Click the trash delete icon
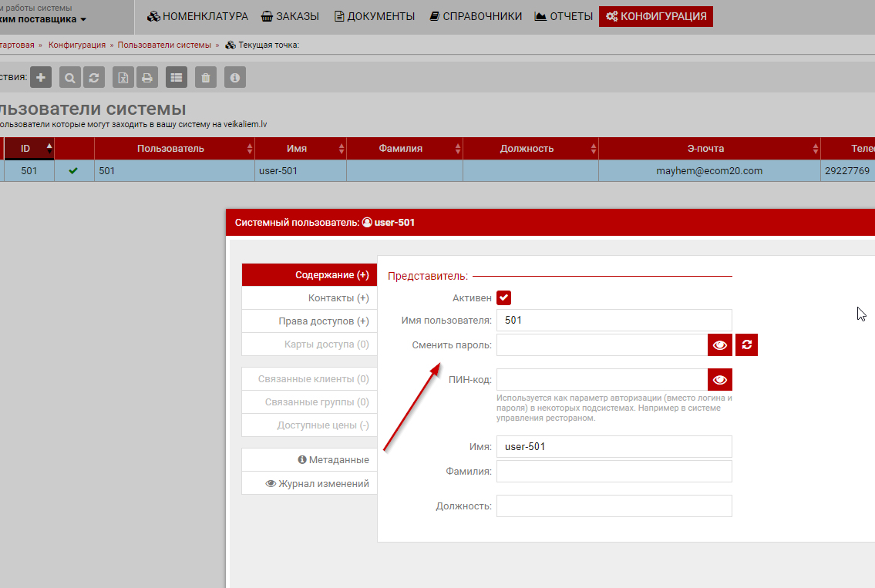The image size is (875, 588). (x=205, y=77)
